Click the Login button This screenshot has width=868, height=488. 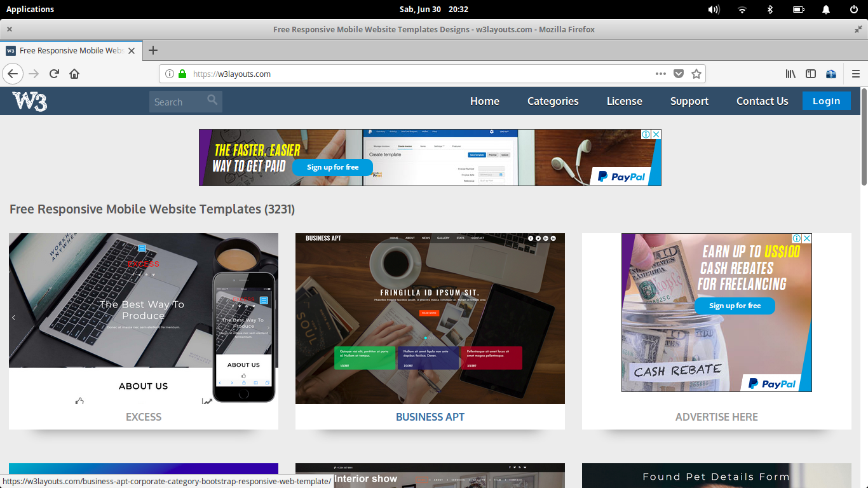(x=826, y=100)
